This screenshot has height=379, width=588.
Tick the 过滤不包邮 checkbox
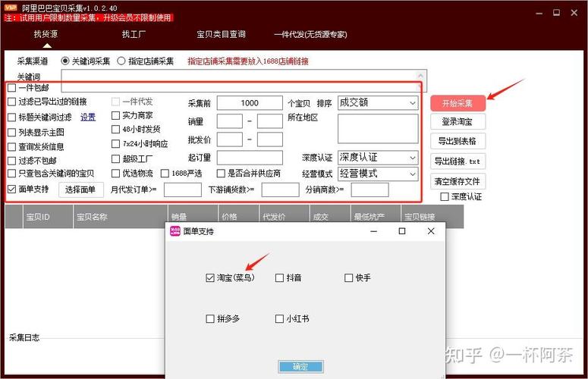(x=12, y=161)
